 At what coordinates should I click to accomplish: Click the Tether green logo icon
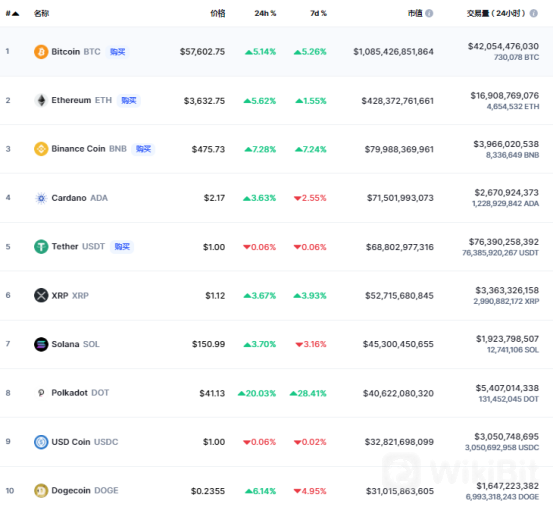(x=41, y=247)
